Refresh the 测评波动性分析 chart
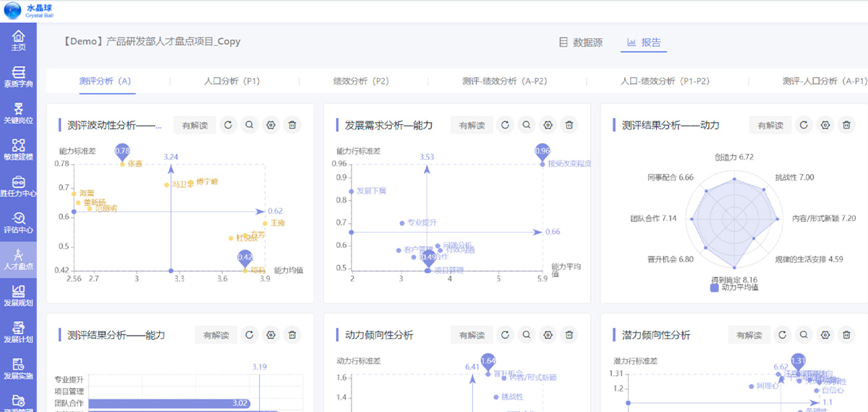 click(x=228, y=125)
